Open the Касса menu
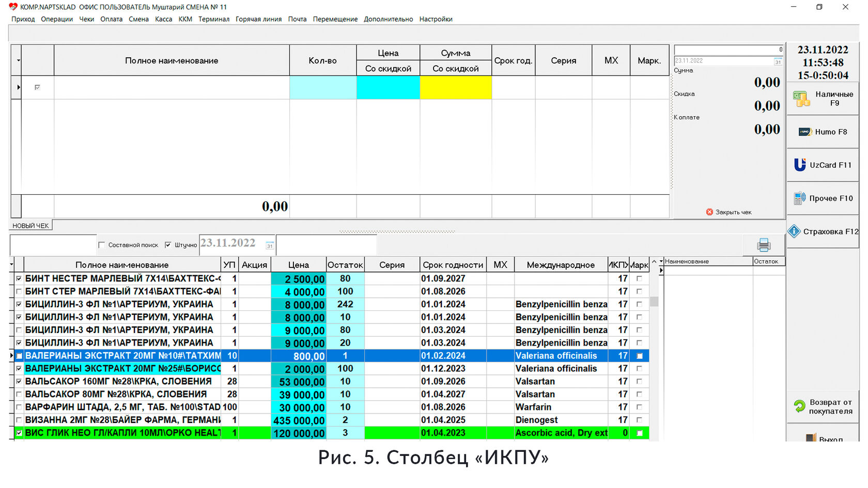868x488 pixels. [x=164, y=19]
